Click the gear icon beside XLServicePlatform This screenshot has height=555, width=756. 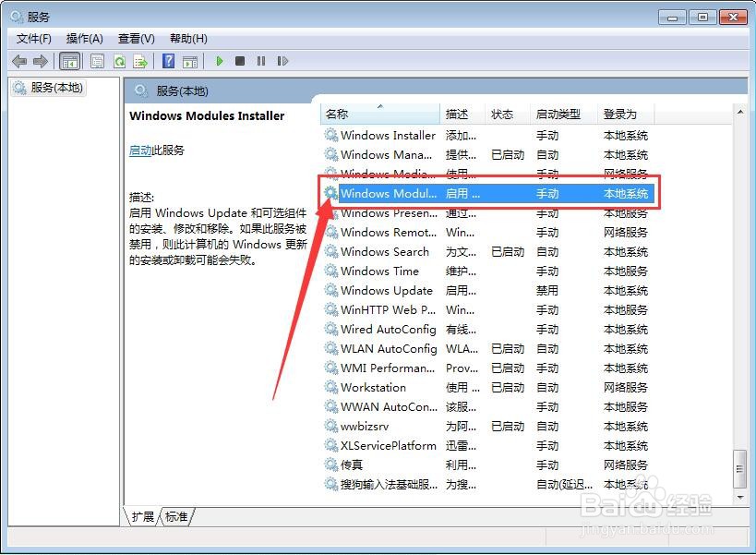tap(330, 445)
